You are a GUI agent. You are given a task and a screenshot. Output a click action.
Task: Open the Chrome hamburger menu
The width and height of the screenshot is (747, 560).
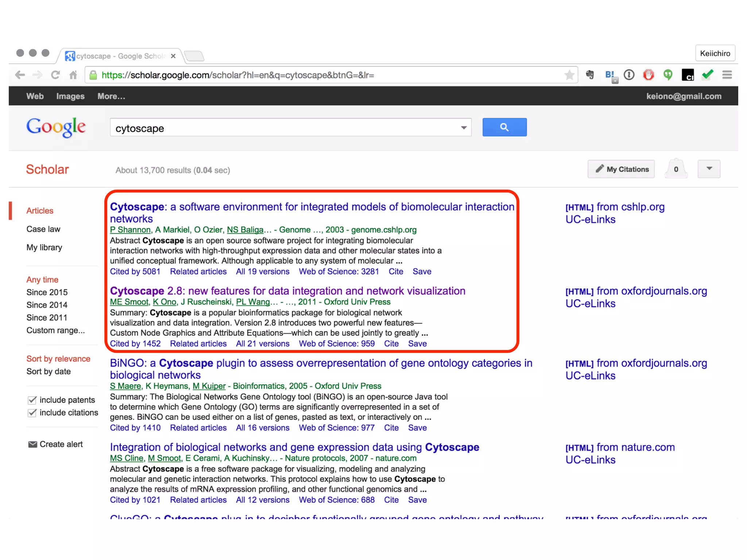click(727, 75)
